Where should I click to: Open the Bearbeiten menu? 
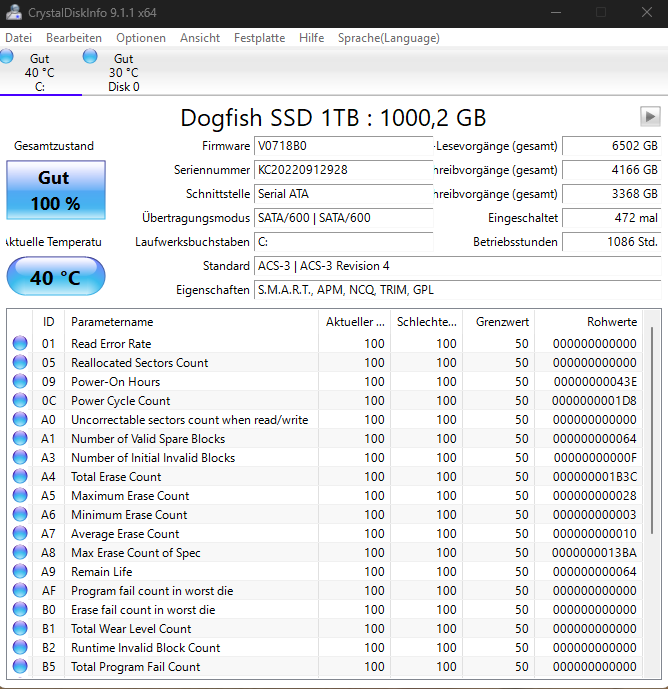[74, 38]
